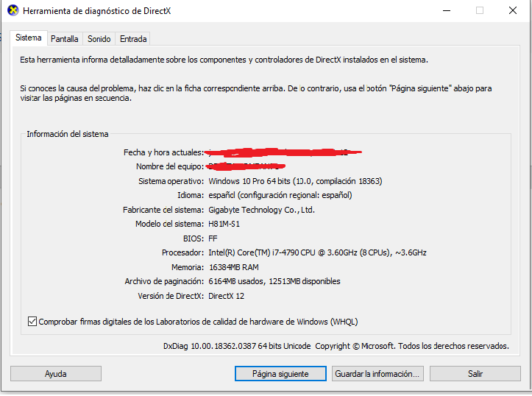Click the 'Sistema operativo:' label

(171, 181)
